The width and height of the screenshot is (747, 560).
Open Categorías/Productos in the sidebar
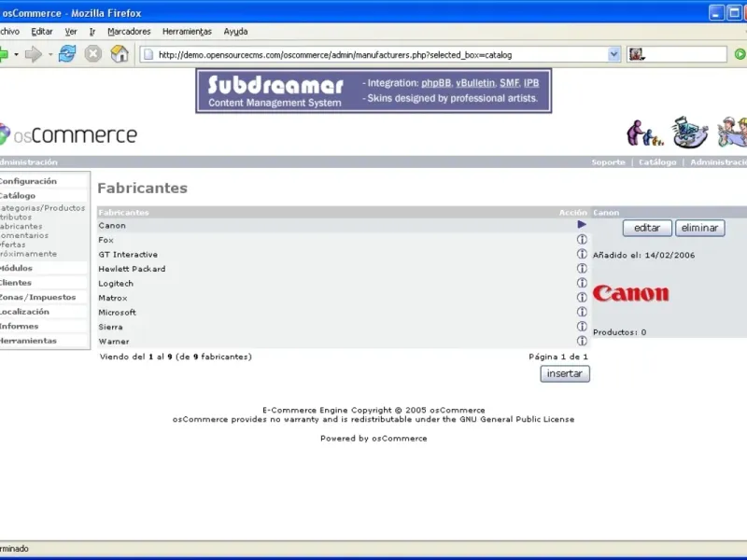click(x=42, y=207)
